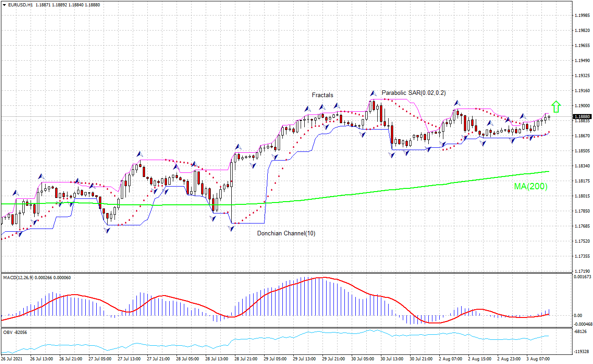Click the MA(200) indicator label
This screenshot has width=593, height=364.
coord(531,186)
